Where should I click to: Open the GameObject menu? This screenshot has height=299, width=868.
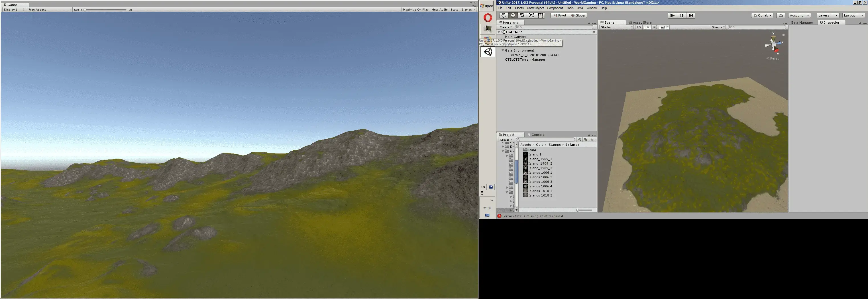[535, 8]
